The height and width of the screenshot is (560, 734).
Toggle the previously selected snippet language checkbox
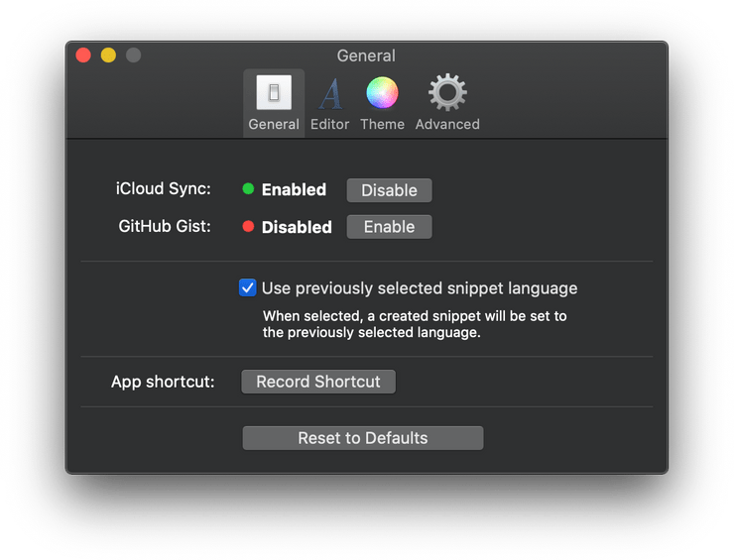coord(248,287)
